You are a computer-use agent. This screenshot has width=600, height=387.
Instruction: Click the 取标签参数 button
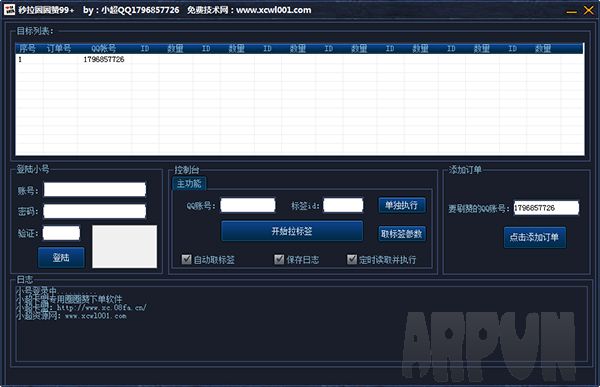(x=402, y=234)
